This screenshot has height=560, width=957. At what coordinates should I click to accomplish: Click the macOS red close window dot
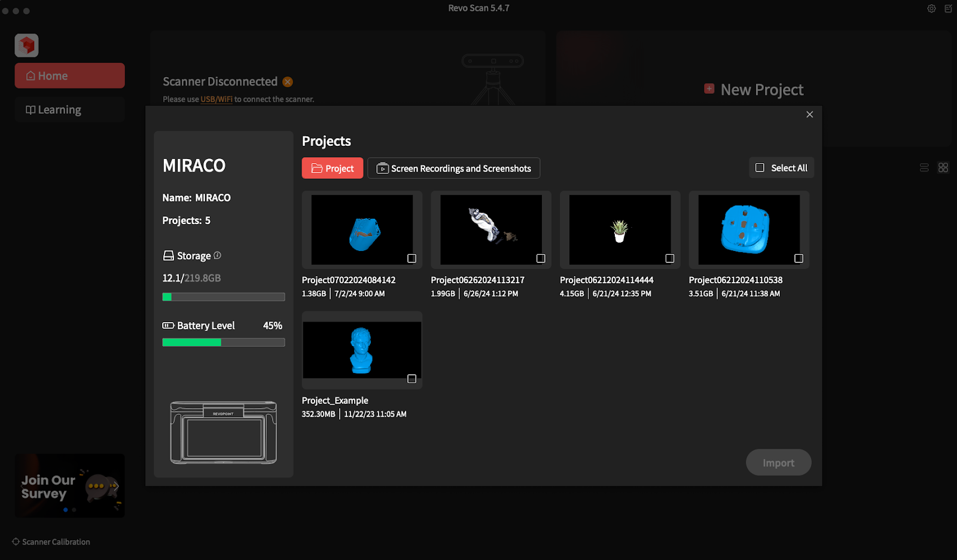pos(5,11)
